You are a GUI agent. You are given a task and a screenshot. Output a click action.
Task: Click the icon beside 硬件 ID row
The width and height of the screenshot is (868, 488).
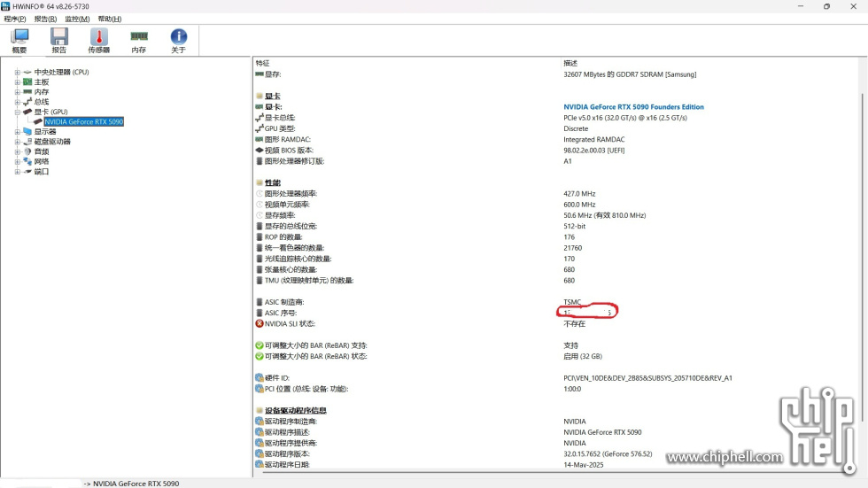[259, 378]
